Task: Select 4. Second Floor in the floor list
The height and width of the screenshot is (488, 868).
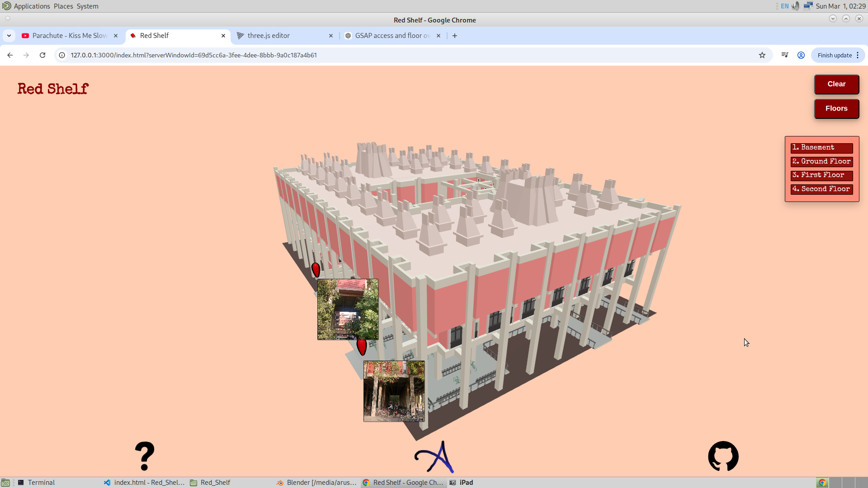Action: (821, 189)
